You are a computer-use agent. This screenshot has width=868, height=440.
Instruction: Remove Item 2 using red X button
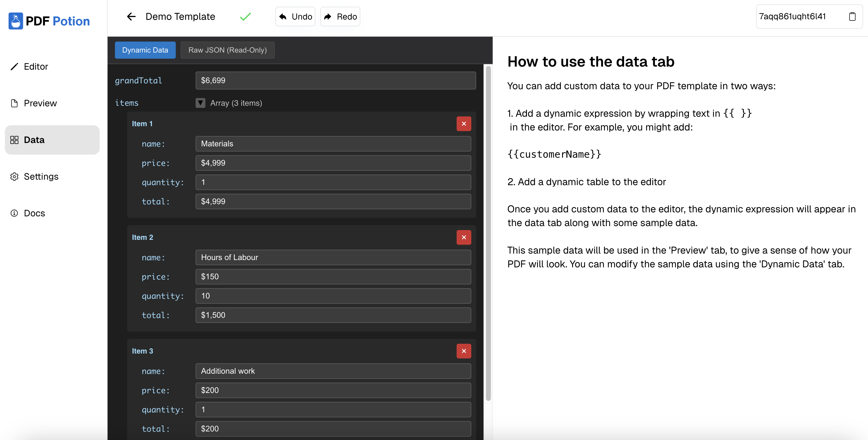[464, 237]
